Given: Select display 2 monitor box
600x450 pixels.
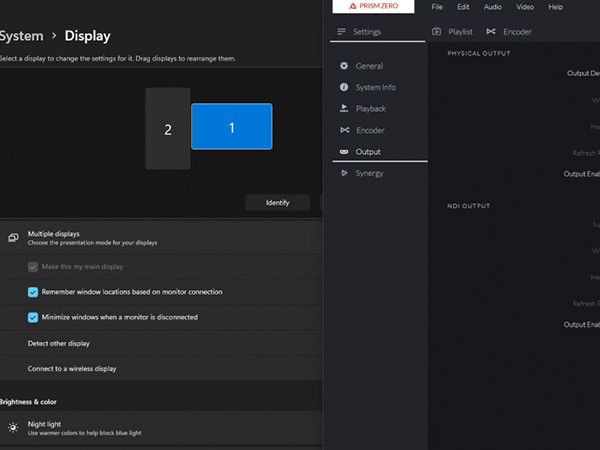Looking at the screenshot, I should click(168, 129).
